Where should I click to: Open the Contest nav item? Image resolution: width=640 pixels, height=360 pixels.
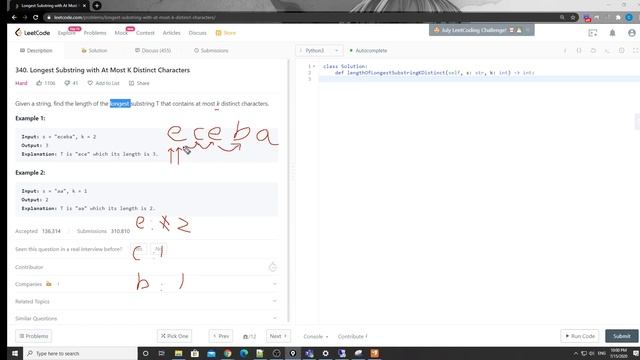[145, 33]
